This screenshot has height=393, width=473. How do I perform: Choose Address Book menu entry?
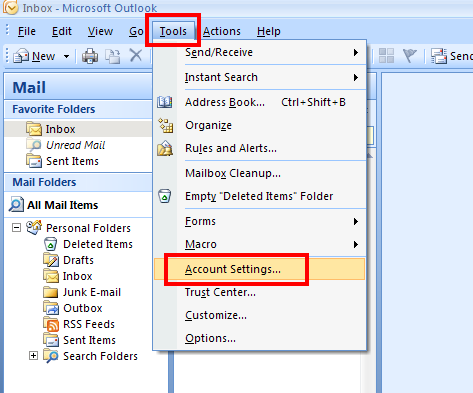(x=259, y=102)
